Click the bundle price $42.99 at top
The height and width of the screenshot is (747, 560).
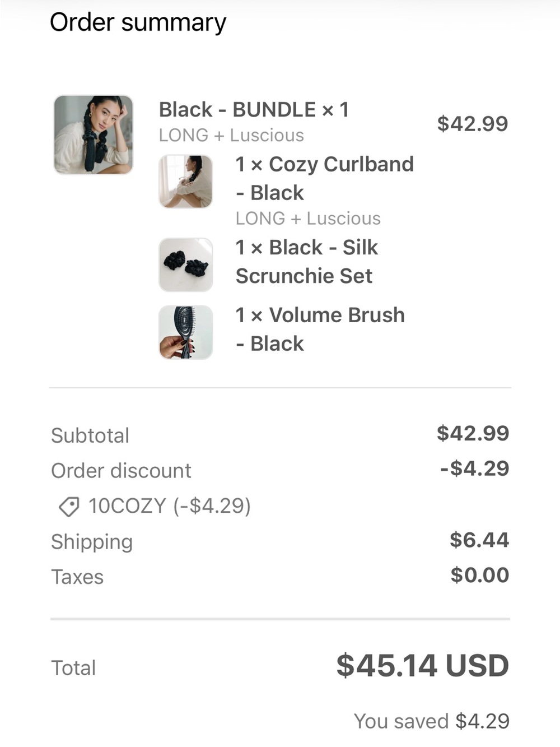[473, 124]
